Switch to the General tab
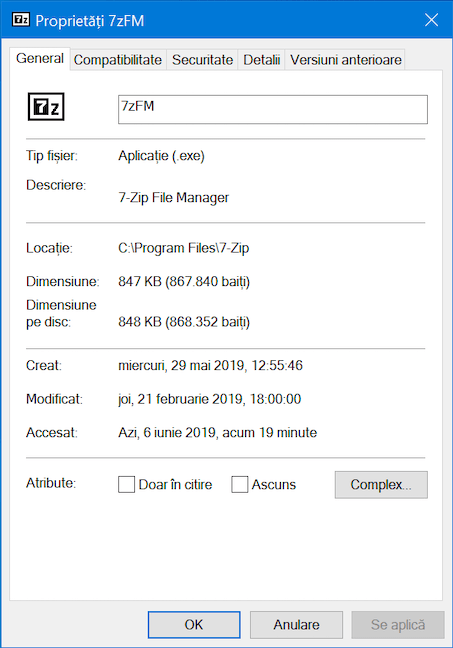Viewport: 453px width, 648px height. click(40, 59)
